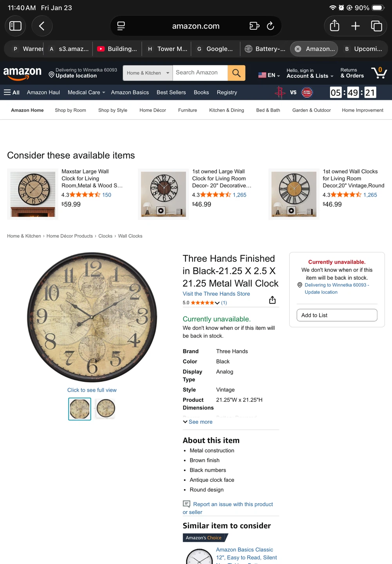
Task: Open a new tab with the plus icon
Action: click(356, 26)
